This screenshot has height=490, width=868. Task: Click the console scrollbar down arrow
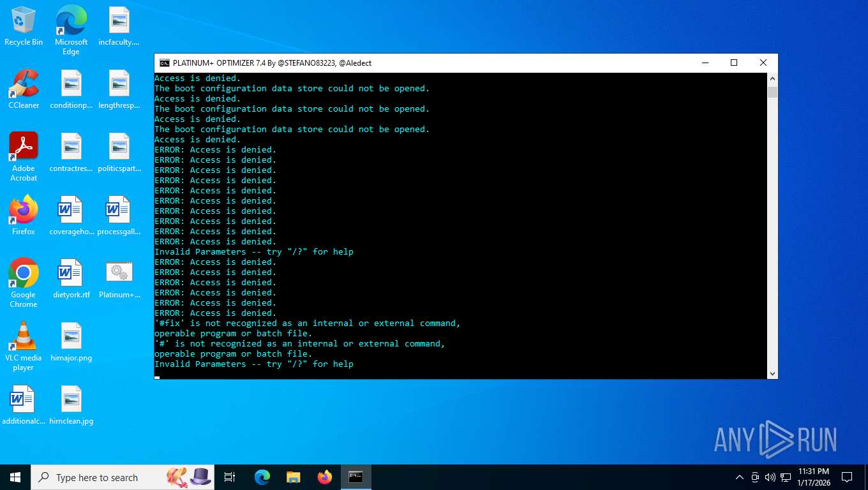click(772, 373)
